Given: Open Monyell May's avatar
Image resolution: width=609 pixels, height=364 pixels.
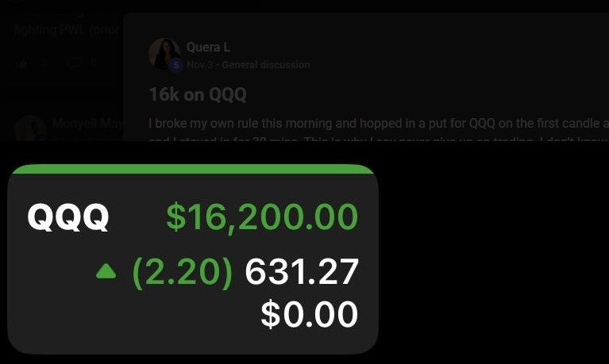Looking at the screenshot, I should pos(29,129).
